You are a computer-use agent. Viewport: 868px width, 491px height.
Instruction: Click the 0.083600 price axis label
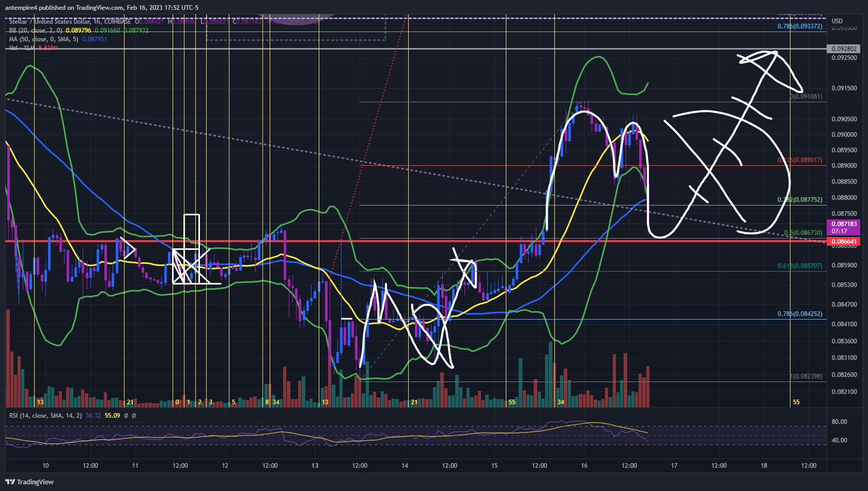pos(844,341)
